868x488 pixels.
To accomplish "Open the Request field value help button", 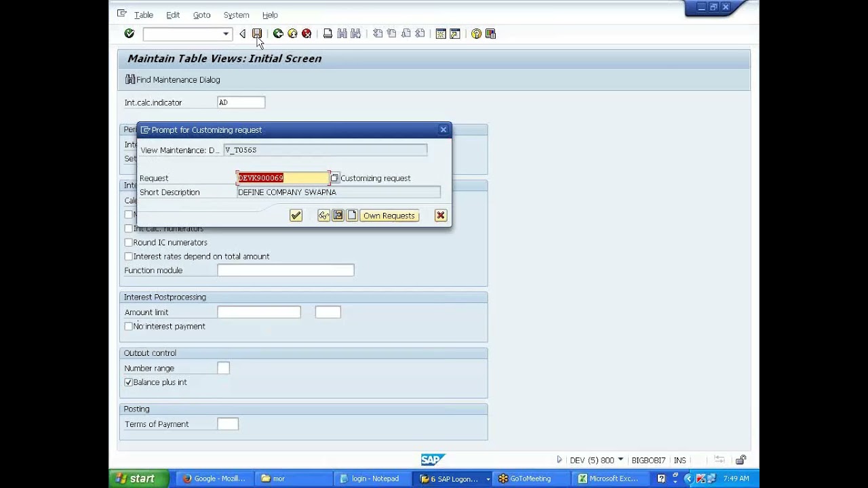I will [x=334, y=178].
